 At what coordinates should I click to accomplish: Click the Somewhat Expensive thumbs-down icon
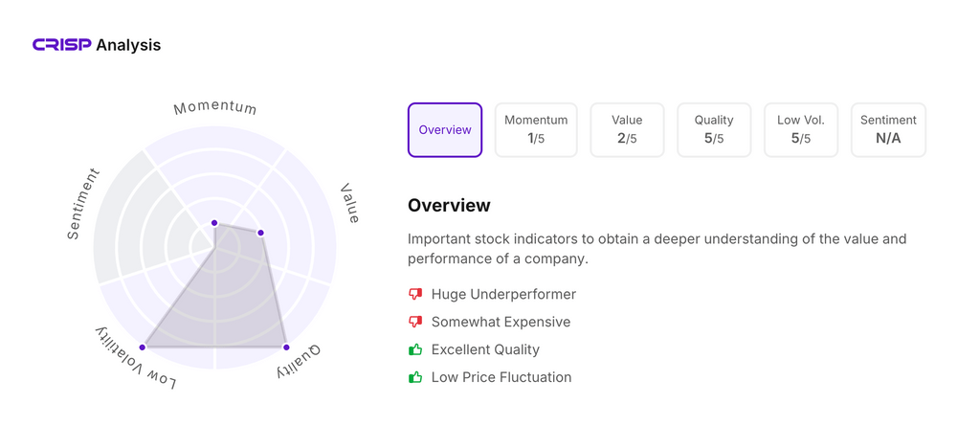click(x=415, y=322)
